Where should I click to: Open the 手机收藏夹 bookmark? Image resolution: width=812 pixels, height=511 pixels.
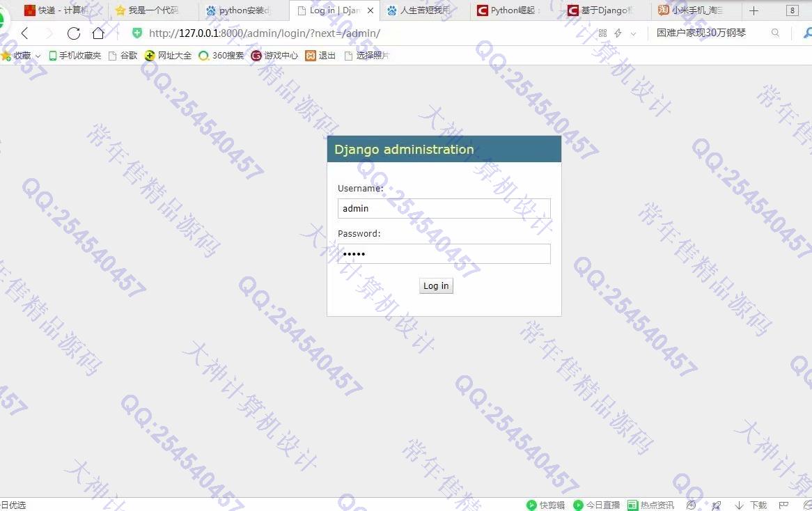pyautogui.click(x=75, y=56)
